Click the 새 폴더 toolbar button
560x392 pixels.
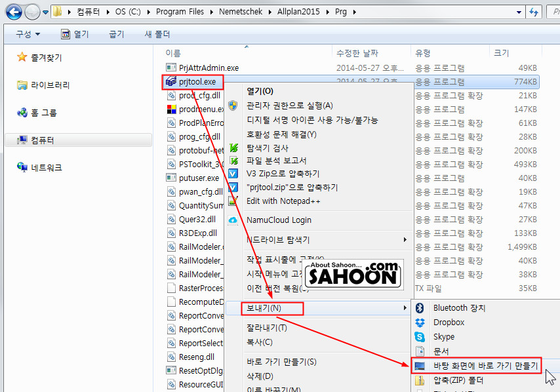[x=157, y=34]
